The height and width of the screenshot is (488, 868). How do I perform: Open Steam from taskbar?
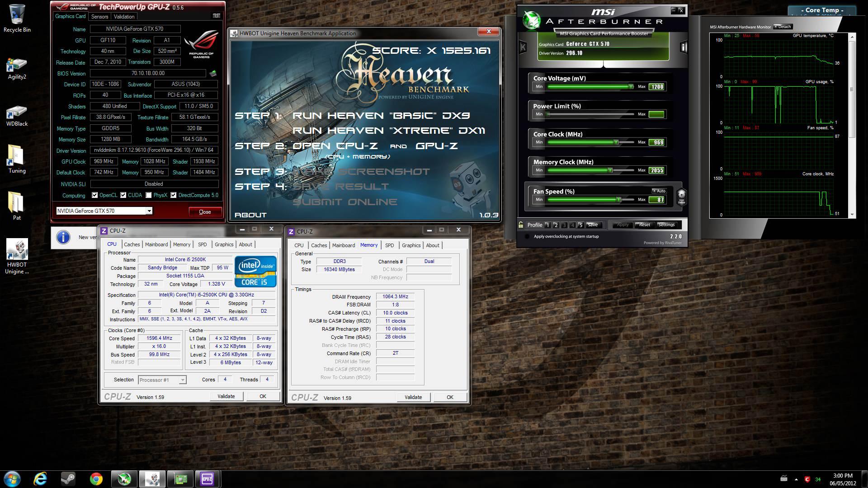click(x=68, y=479)
